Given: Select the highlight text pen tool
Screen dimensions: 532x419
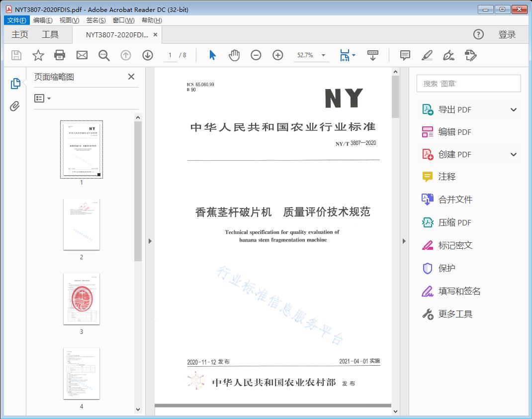Looking at the screenshot, I should pyautogui.click(x=427, y=55).
